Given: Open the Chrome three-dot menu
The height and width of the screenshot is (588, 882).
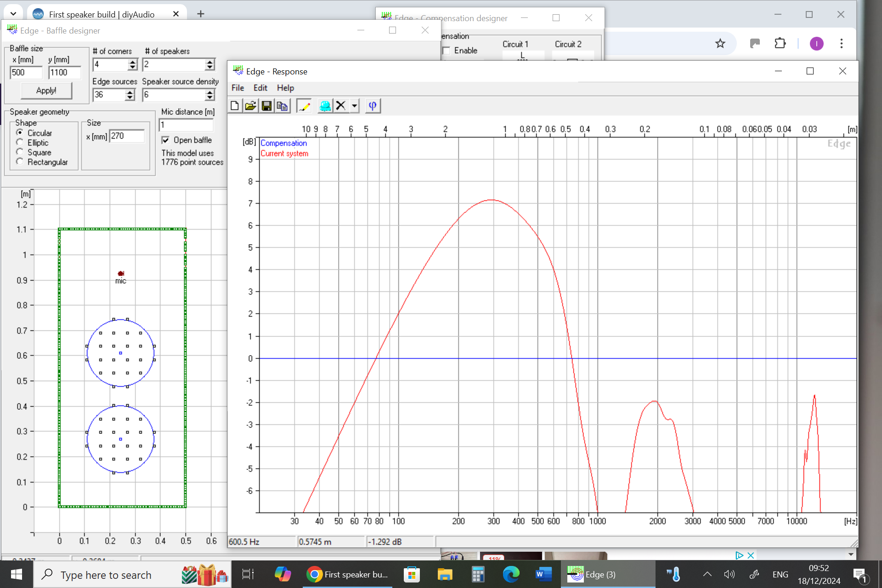Looking at the screenshot, I should click(x=841, y=44).
